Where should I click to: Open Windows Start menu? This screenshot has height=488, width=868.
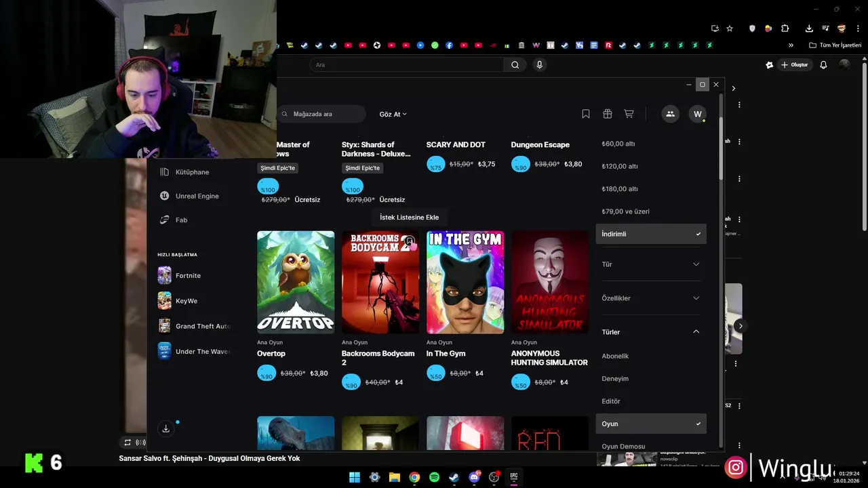coord(355,477)
